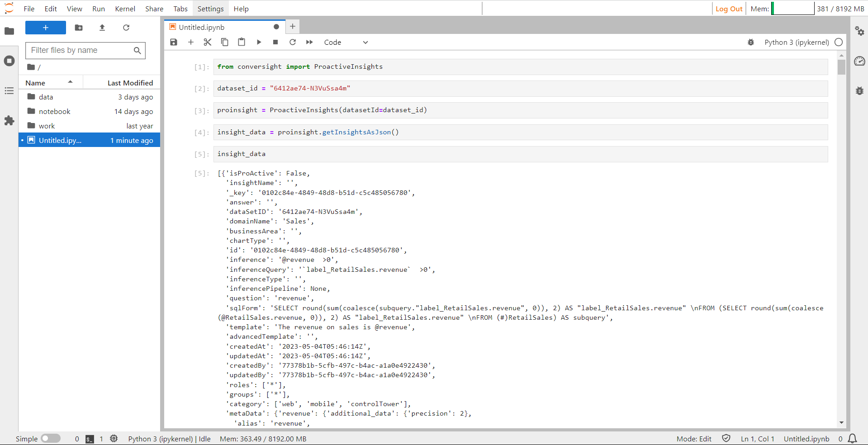Open the Settings menu
The width and height of the screenshot is (868, 445).
coord(211,9)
